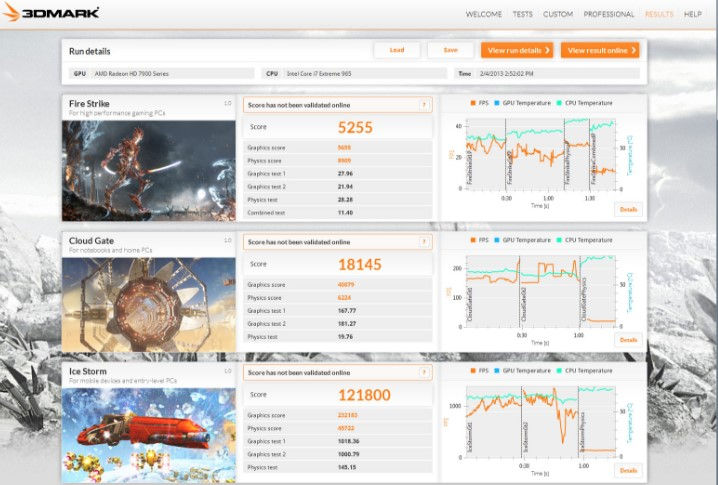
Task: Click the Load button
Action: (x=397, y=50)
